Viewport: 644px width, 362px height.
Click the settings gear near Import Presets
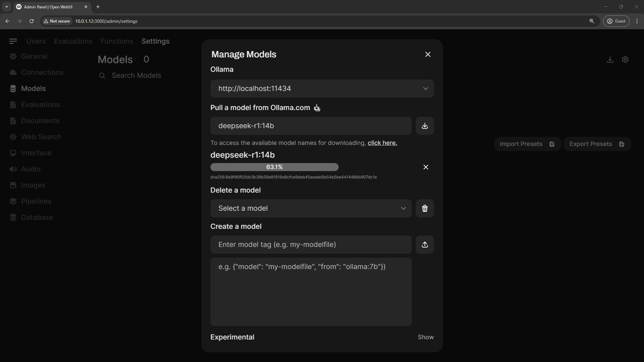[x=625, y=59]
